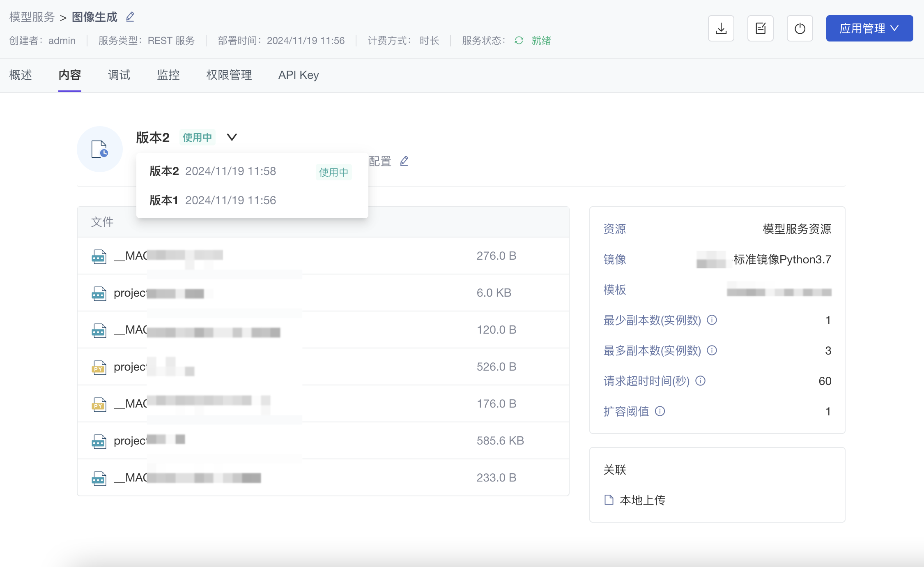The width and height of the screenshot is (924, 567).
Task: Click the 233.0 B file size
Action: 496,477
